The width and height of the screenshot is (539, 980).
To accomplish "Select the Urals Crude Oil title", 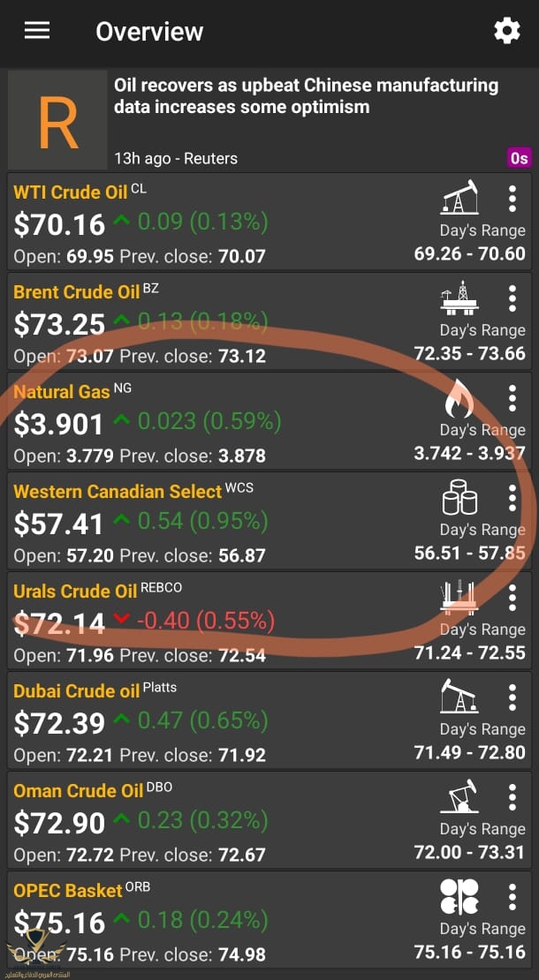I will click(x=75, y=591).
